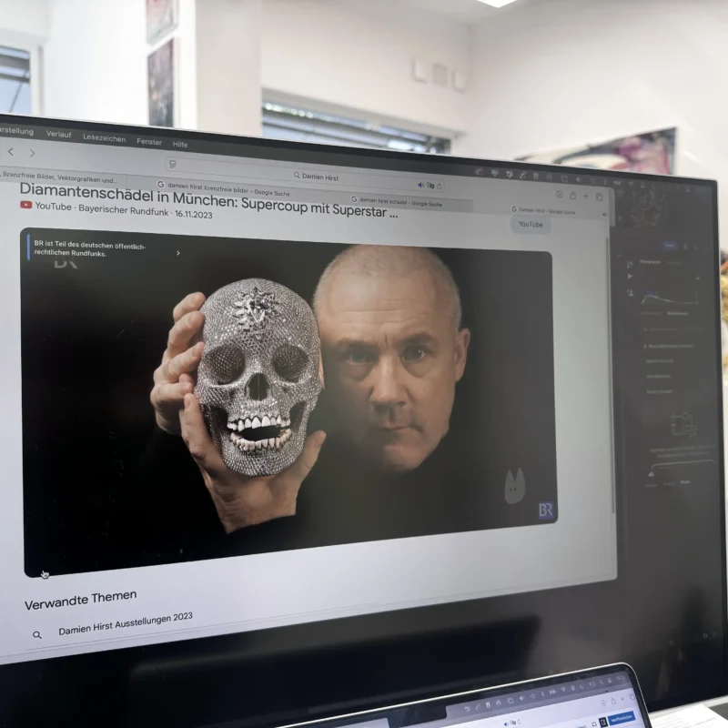Screen dimensions: 728x728
Task: Click the 'Damien Hirst' address bar field
Action: click(x=306, y=176)
